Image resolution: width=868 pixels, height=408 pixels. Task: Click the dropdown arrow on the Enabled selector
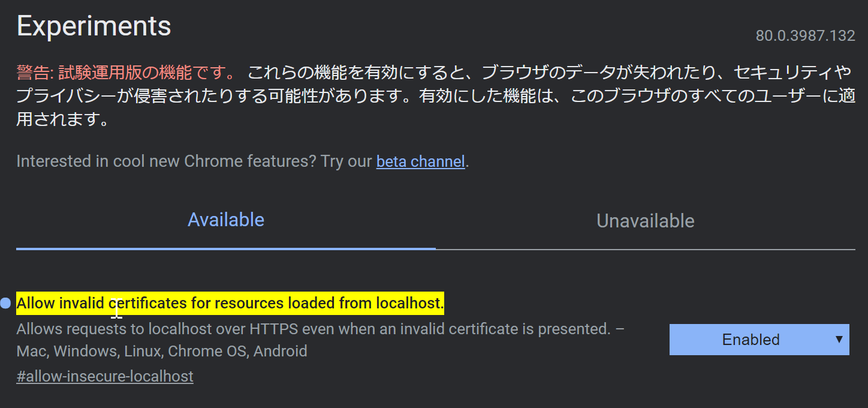tap(839, 340)
